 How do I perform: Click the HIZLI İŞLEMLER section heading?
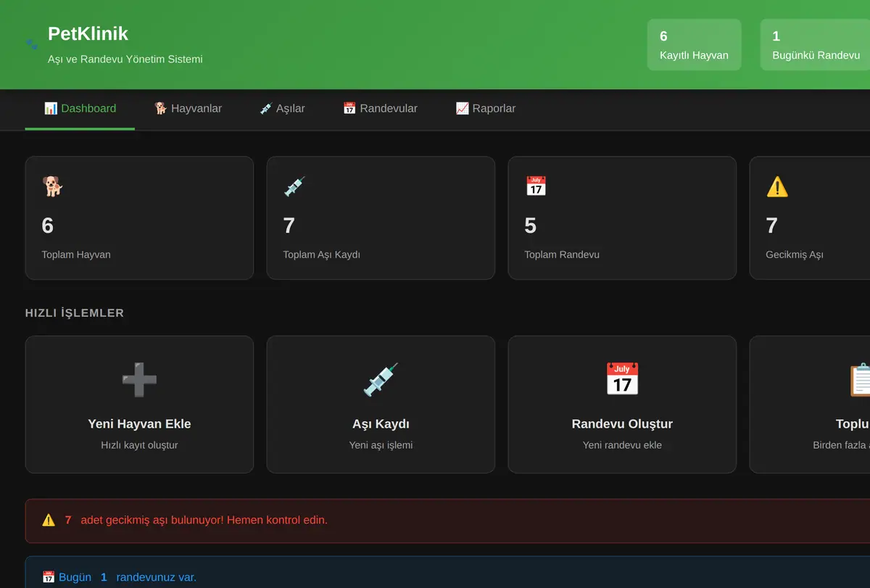pyautogui.click(x=75, y=313)
